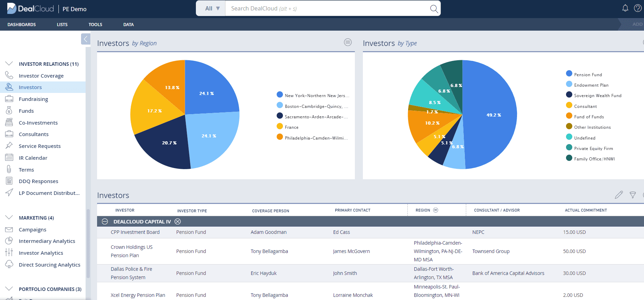Click the Region column menu icon
The width and height of the screenshot is (644, 300).
click(436, 210)
